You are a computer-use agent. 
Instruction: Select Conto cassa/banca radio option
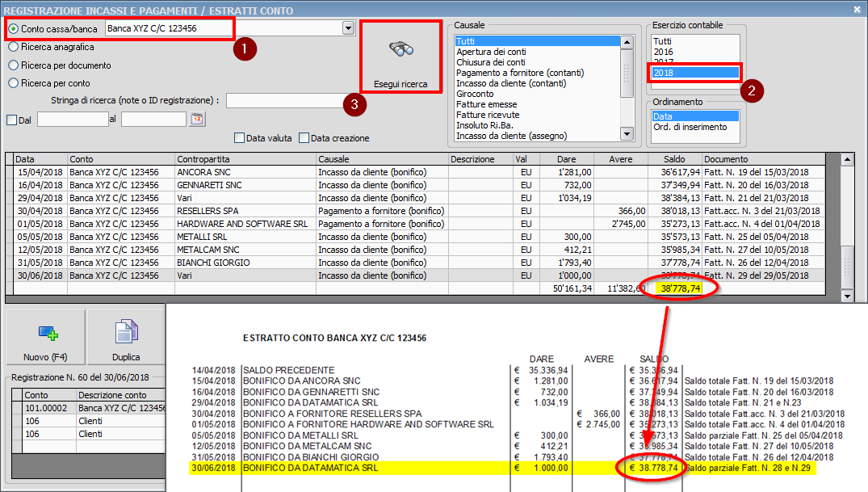point(13,28)
